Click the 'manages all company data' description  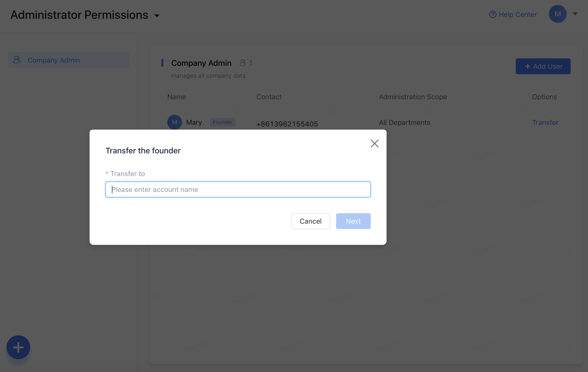coord(208,76)
